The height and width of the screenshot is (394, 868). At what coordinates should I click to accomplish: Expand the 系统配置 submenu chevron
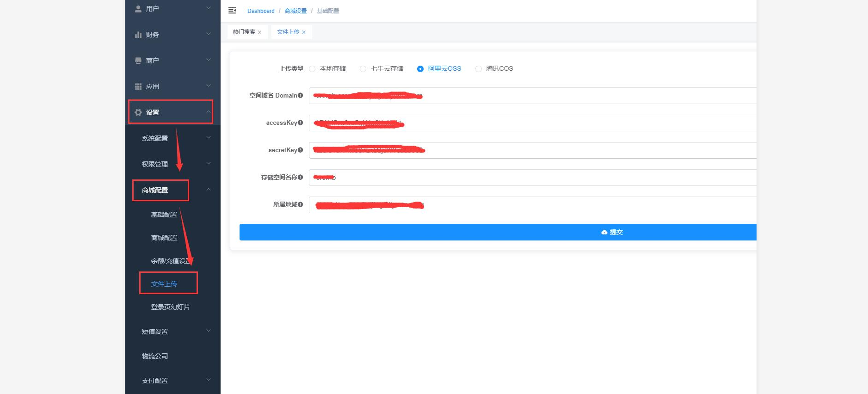tap(209, 137)
